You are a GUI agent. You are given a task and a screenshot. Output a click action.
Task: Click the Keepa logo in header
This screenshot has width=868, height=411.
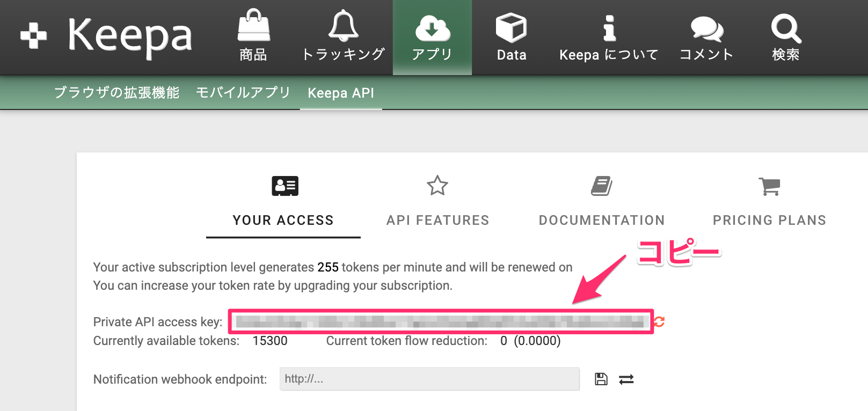pos(106,36)
